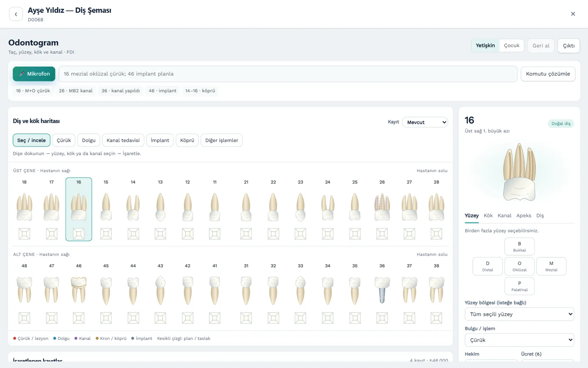Click the Çıktı button
588x368 pixels.
[569, 45]
